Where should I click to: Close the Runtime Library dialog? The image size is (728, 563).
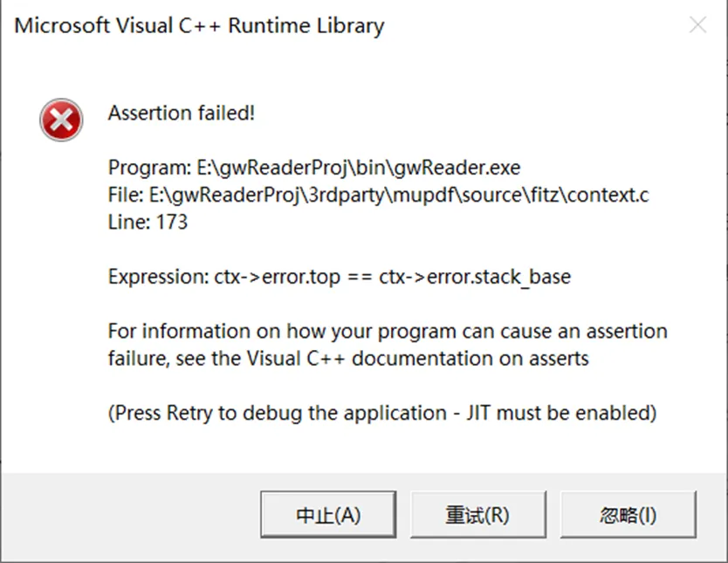coord(697,24)
